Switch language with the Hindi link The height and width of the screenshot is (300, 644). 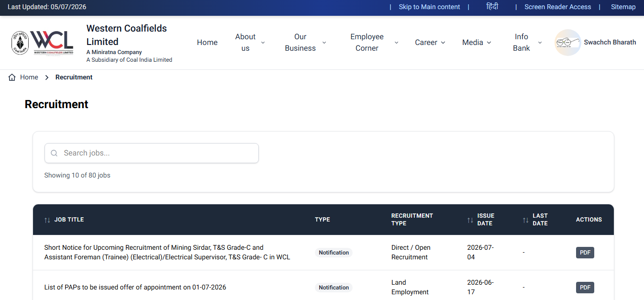point(492,7)
